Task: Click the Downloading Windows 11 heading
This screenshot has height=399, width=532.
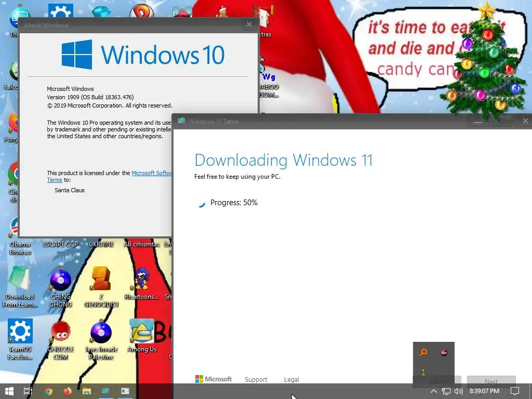Action: coord(284,160)
